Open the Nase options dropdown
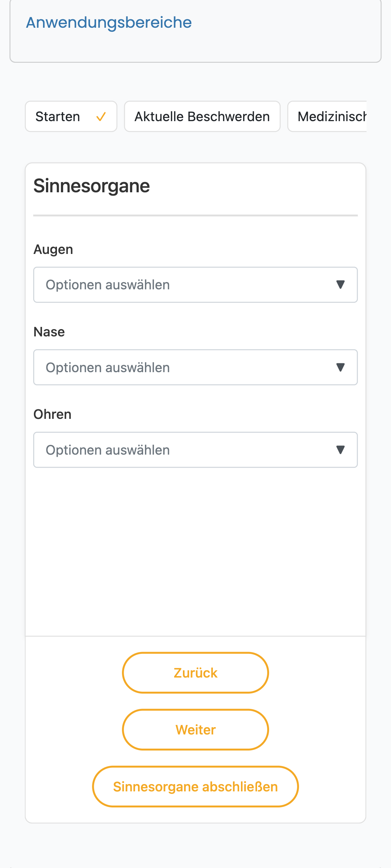391x868 pixels. (195, 367)
